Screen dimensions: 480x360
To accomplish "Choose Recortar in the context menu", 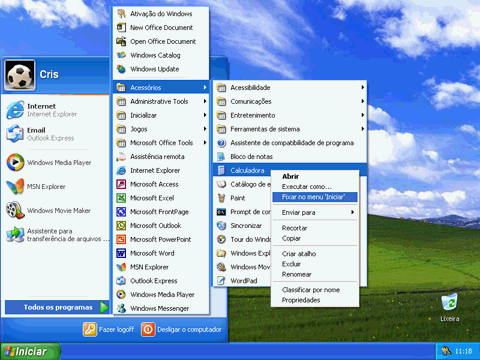I will (x=315, y=228).
